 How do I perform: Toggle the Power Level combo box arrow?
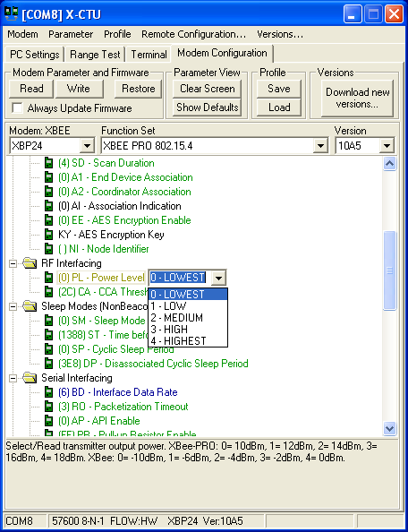219,278
